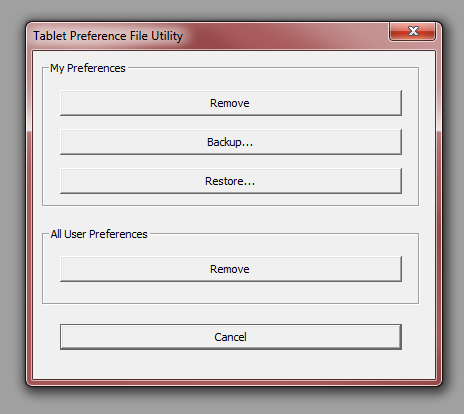Remove tablet preferences for all users

click(231, 269)
